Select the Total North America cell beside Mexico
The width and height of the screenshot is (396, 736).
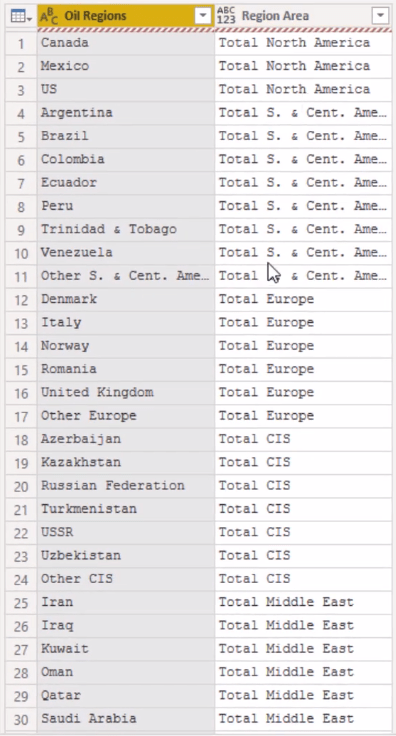click(x=303, y=66)
